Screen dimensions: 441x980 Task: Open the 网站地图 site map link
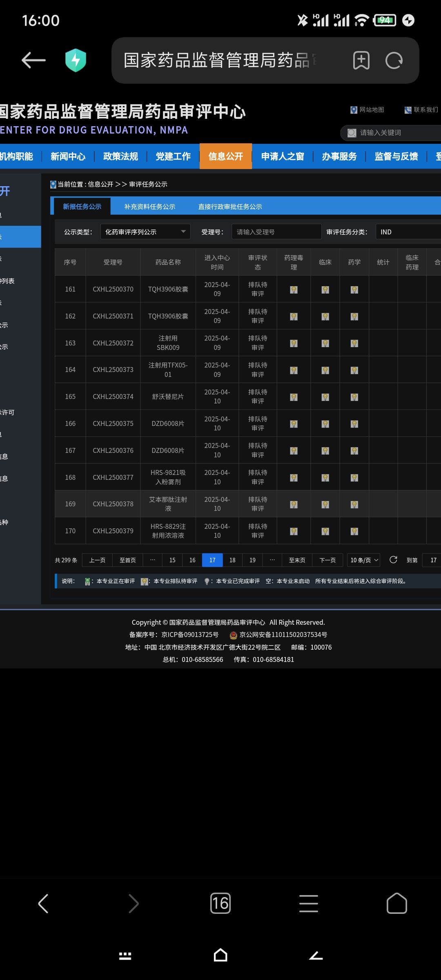[367, 110]
